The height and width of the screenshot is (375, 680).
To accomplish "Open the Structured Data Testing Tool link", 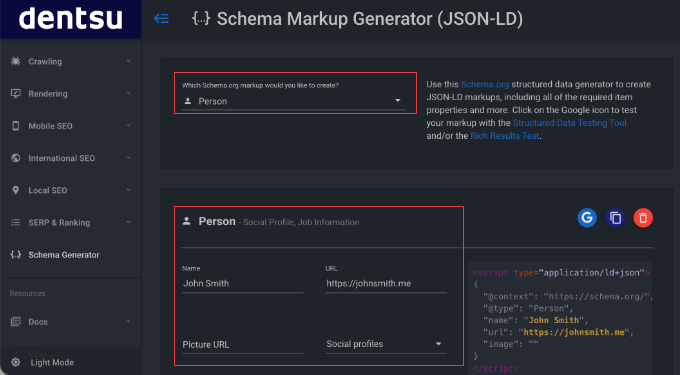I will coord(569,123).
